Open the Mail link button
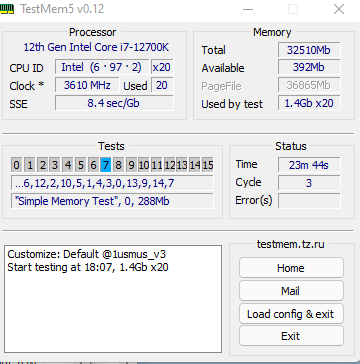Viewport: 360px width, 364px height. (x=291, y=291)
